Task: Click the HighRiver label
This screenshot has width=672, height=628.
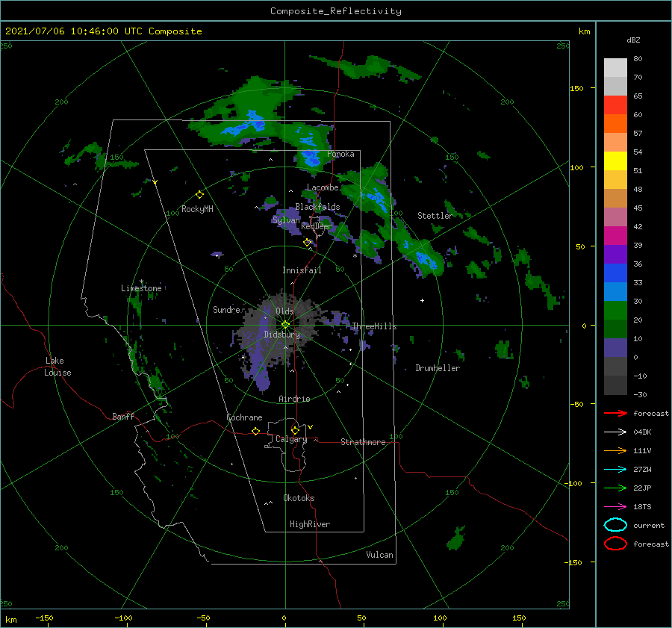Action: pos(310,524)
